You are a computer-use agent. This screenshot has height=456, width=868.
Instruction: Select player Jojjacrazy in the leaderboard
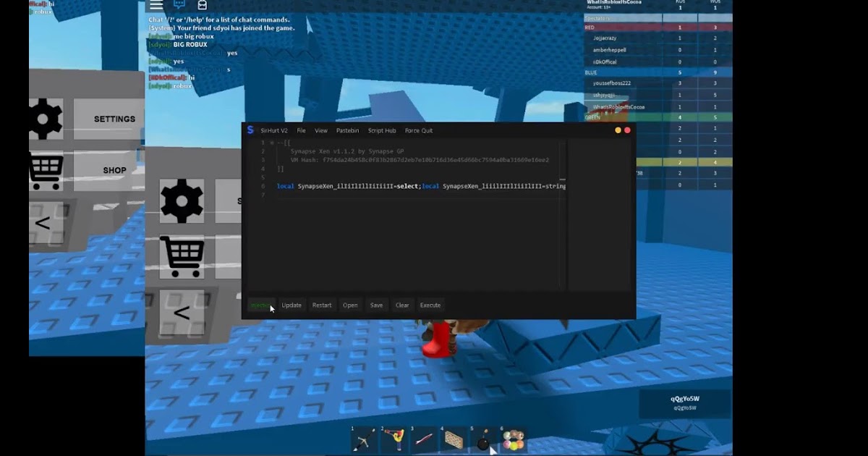pos(658,38)
